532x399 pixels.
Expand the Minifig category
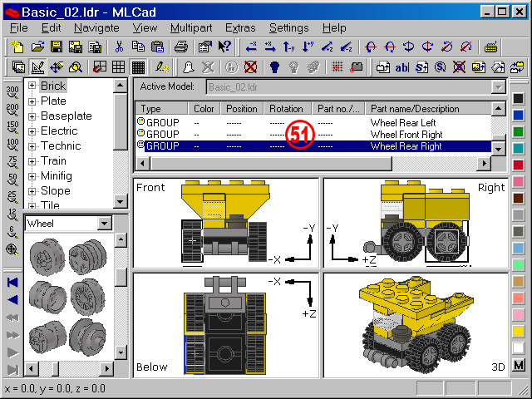[x=32, y=176]
